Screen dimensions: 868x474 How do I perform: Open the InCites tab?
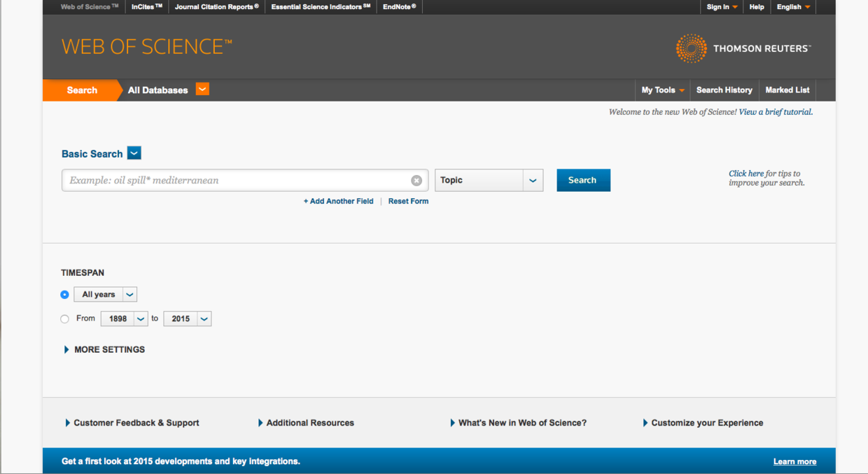point(147,7)
